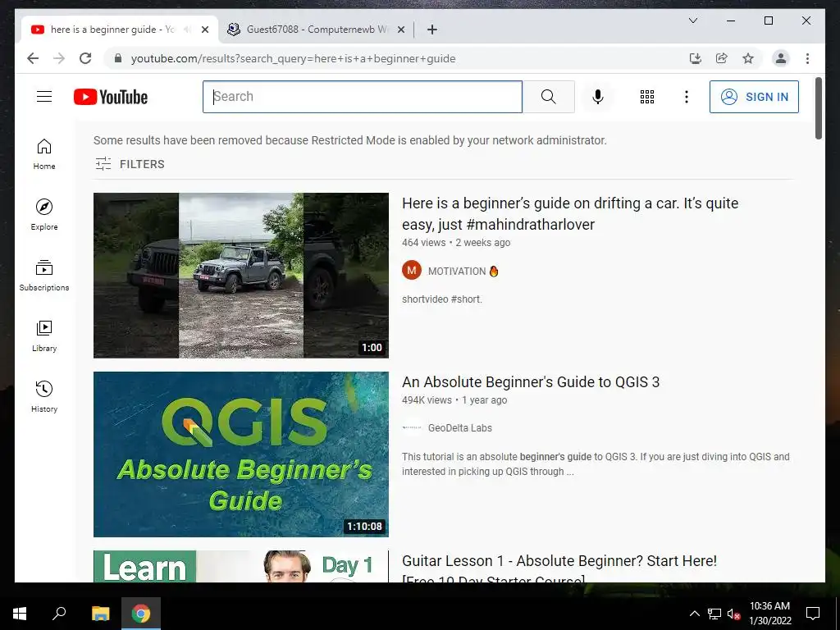The image size is (840, 630).
Task: Open Library in the sidebar
Action: 44,336
